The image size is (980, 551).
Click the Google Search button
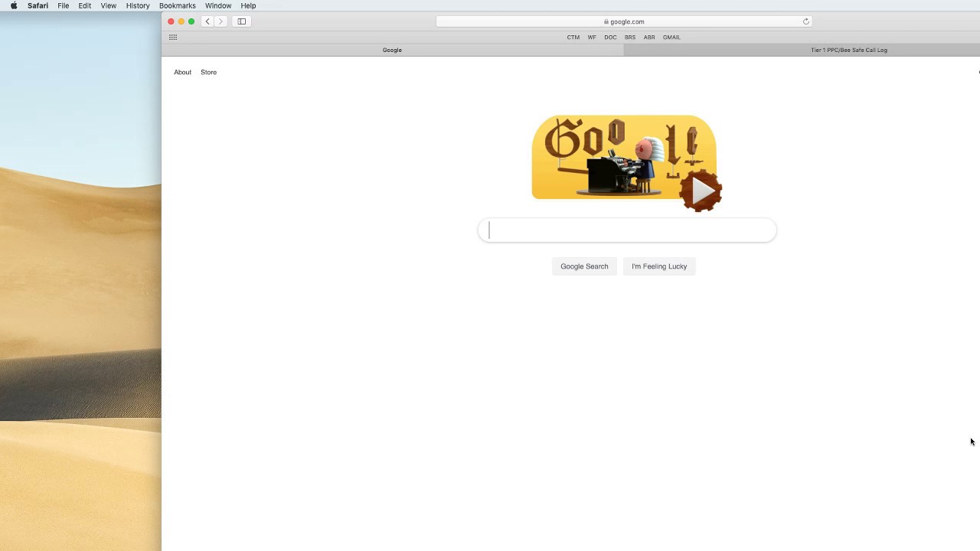coord(584,266)
